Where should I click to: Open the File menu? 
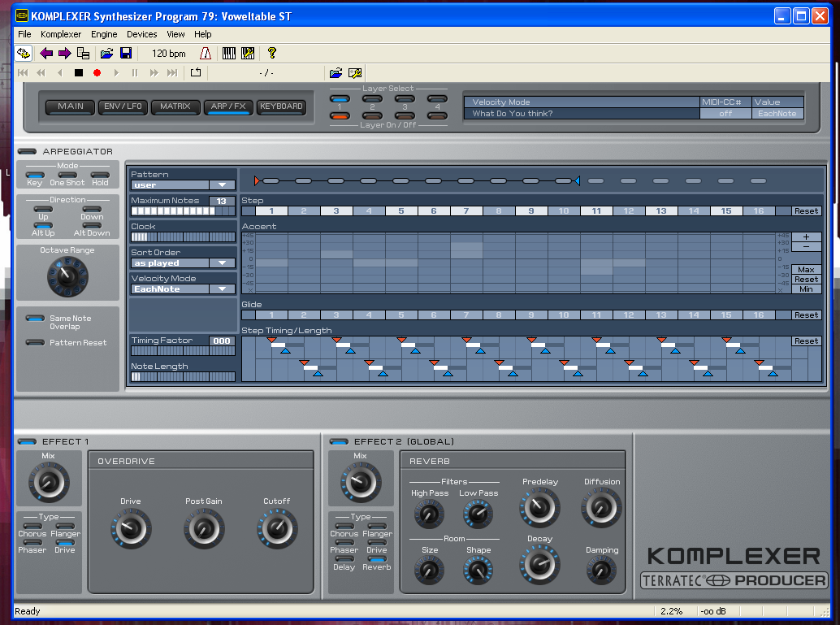click(x=24, y=34)
